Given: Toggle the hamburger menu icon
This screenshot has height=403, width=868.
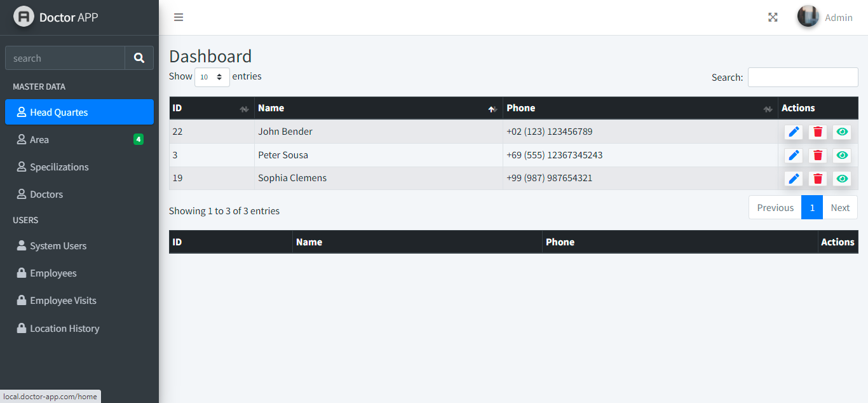Looking at the screenshot, I should [x=179, y=17].
